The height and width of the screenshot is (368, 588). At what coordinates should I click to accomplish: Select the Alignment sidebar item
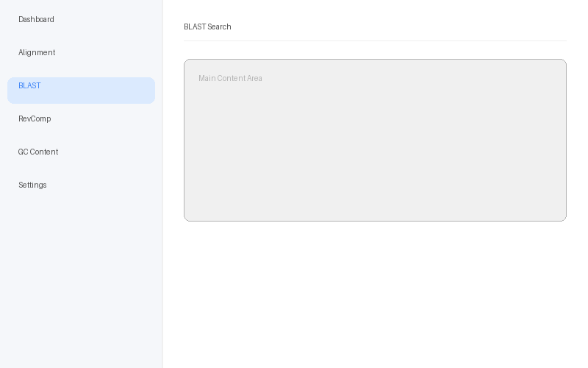(37, 53)
